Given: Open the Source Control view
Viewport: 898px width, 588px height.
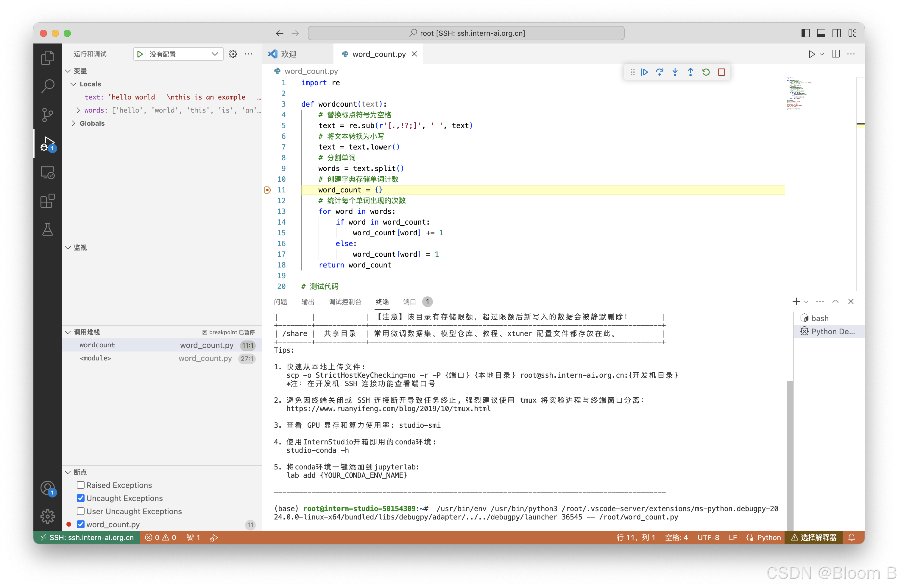Looking at the screenshot, I should click(48, 115).
